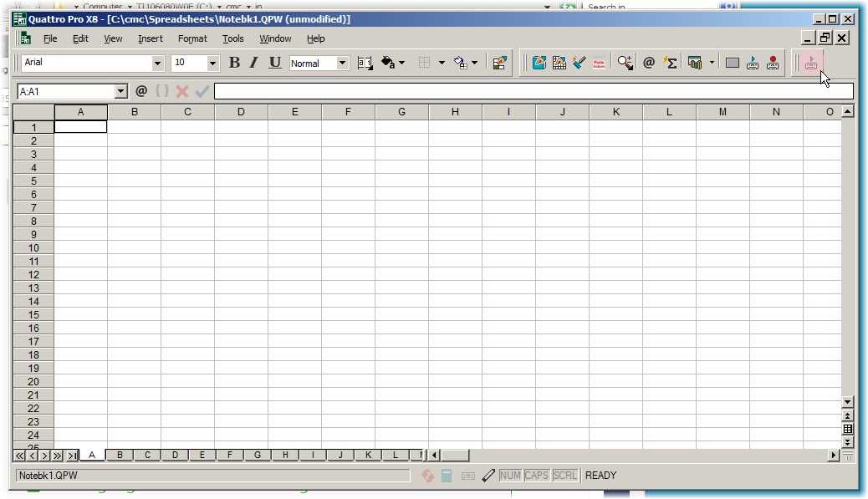Image resolution: width=868 pixels, height=499 pixels.
Task: Toggle underline formatting
Action: click(x=275, y=63)
